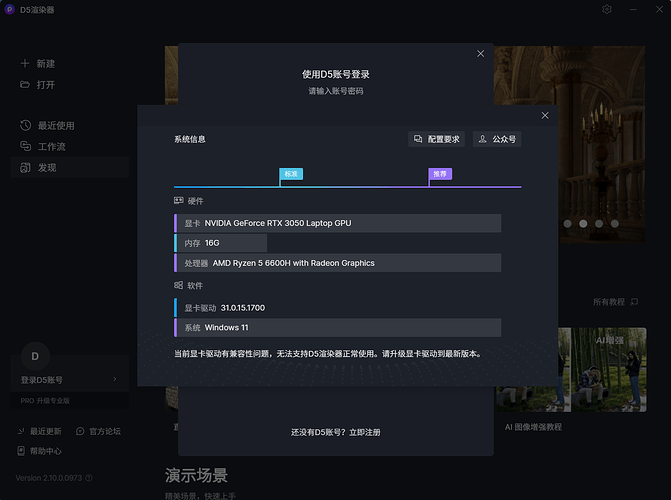This screenshot has height=500, width=671.
Task: Click 请输入账号密码 subtitle text
Action: pyautogui.click(x=336, y=91)
